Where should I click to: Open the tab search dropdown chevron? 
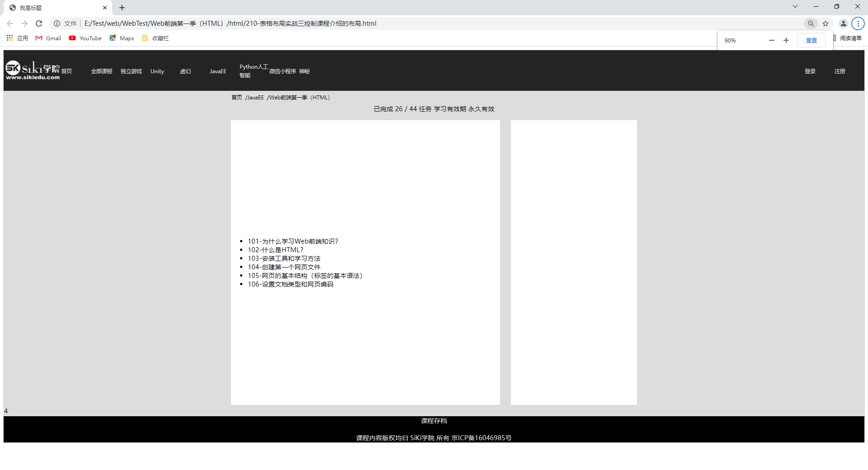pos(795,7)
